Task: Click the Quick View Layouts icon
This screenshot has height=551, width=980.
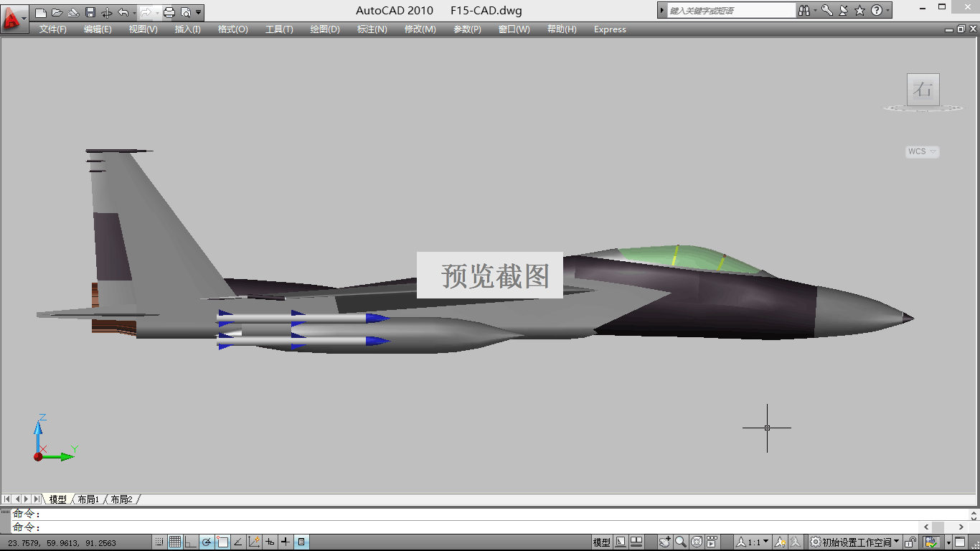Action: (621, 542)
